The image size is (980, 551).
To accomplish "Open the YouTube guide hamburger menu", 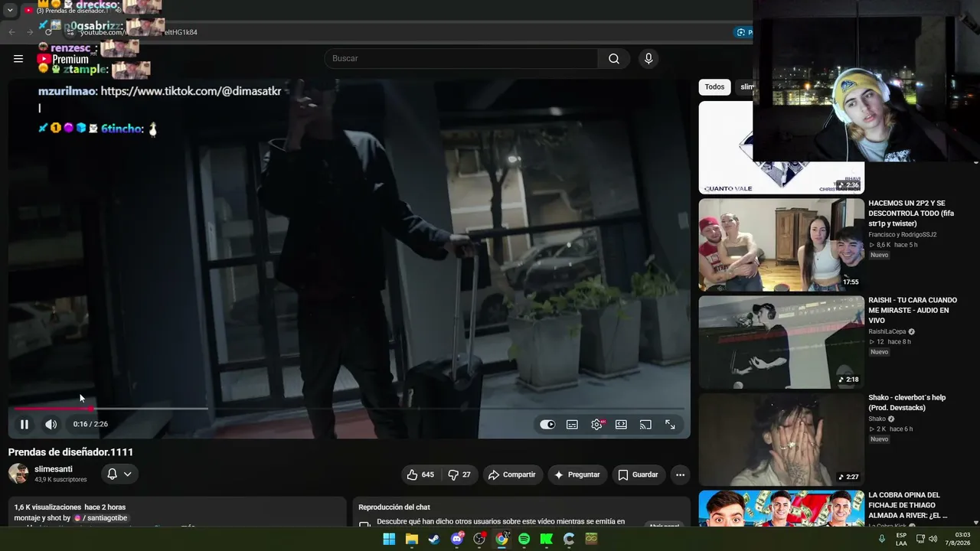I will pos(18,58).
